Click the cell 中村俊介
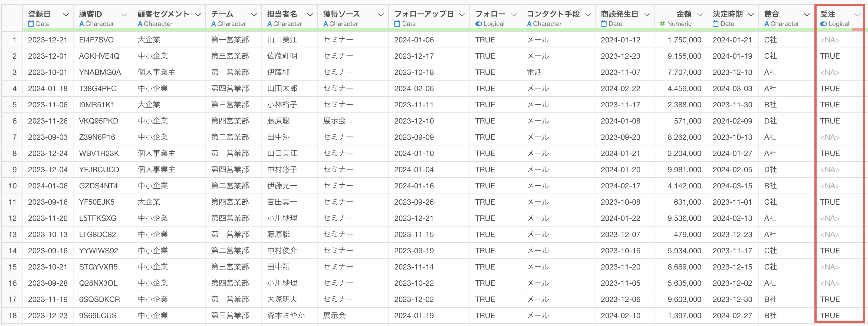The height and width of the screenshot is (326, 868). [282, 251]
